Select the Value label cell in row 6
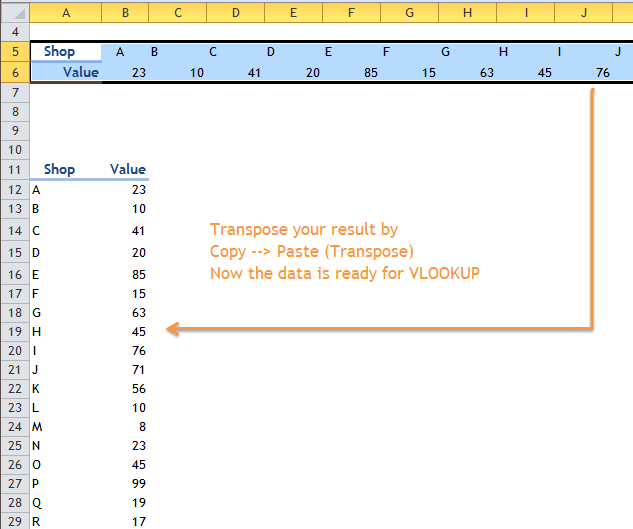The width and height of the screenshot is (633, 529). point(66,72)
